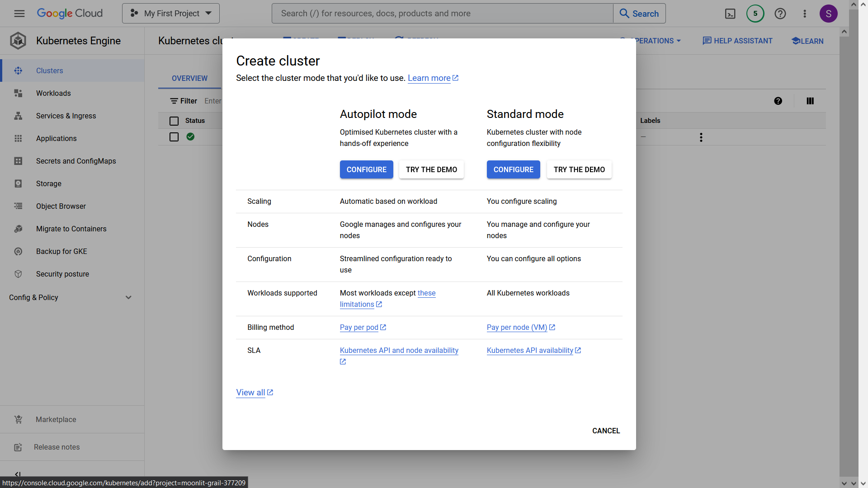Image resolution: width=868 pixels, height=488 pixels.
Task: Go to Workloads in the sidebar
Action: click(53, 93)
